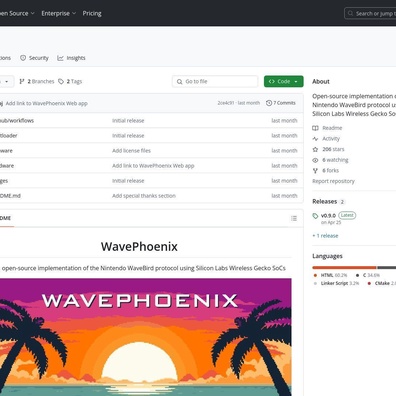Click the tag icon beside 2 Tags
Viewport: 396px width, 396px height.
61,81
